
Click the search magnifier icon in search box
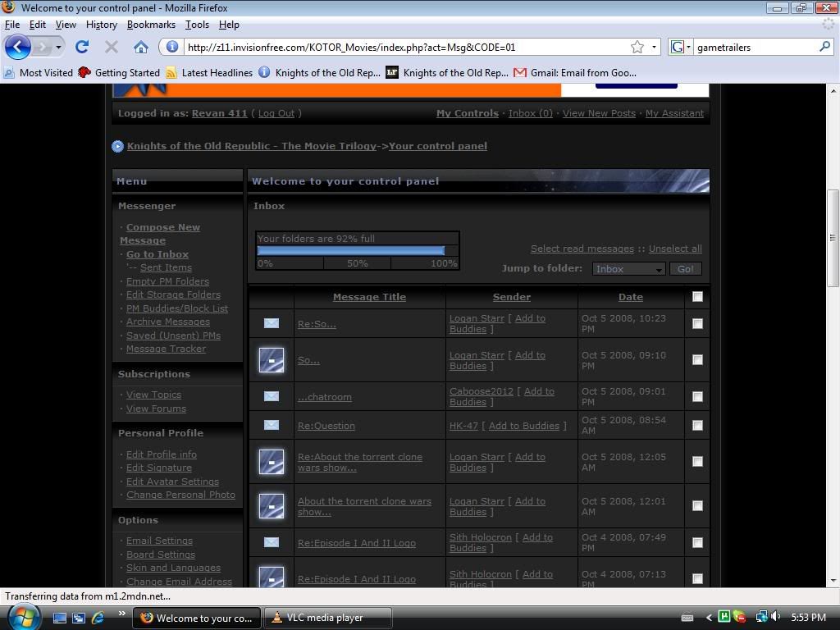[x=824, y=47]
